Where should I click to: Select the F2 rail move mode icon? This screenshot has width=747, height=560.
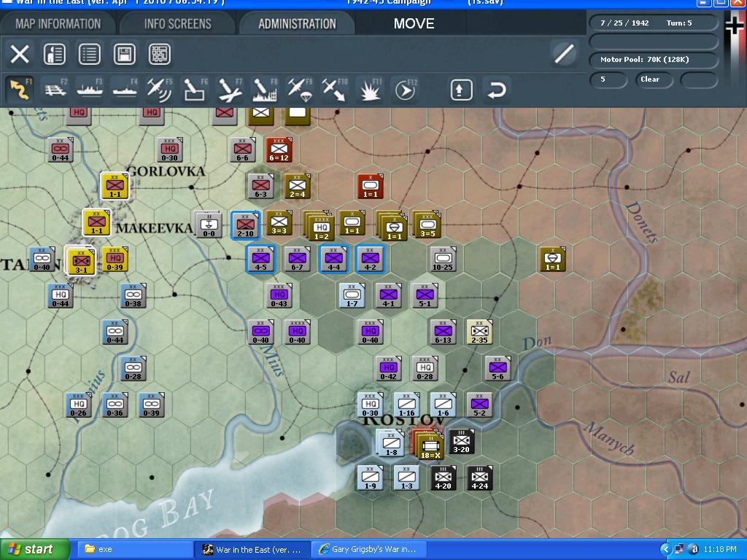[x=55, y=90]
